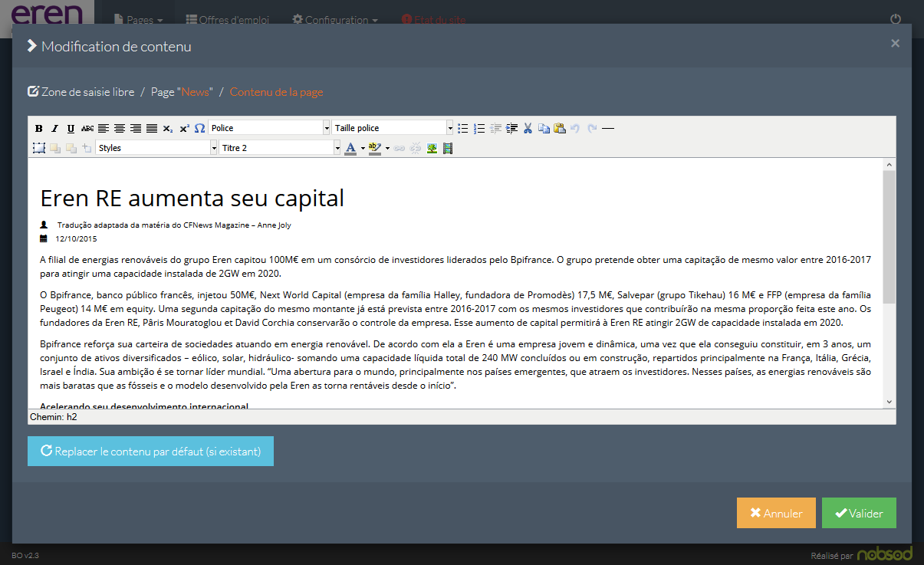Click the insert link chain icon
The width and height of the screenshot is (924, 565).
[399, 148]
